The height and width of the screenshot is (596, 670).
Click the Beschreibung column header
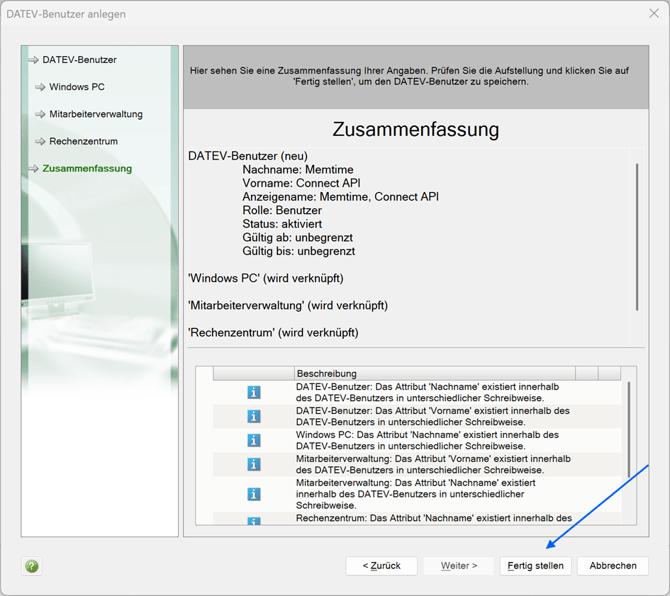pyautogui.click(x=433, y=373)
